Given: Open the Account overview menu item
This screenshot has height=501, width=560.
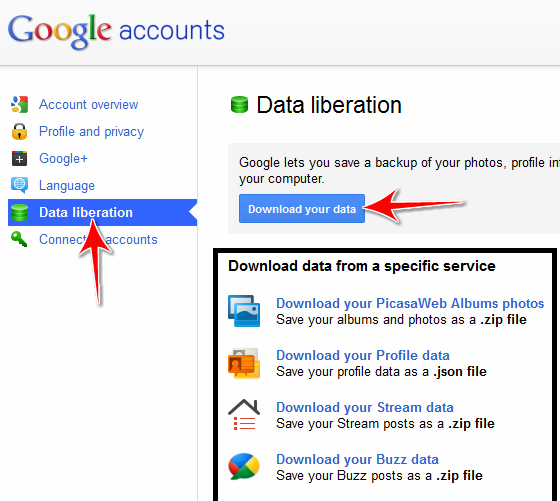Looking at the screenshot, I should (89, 105).
